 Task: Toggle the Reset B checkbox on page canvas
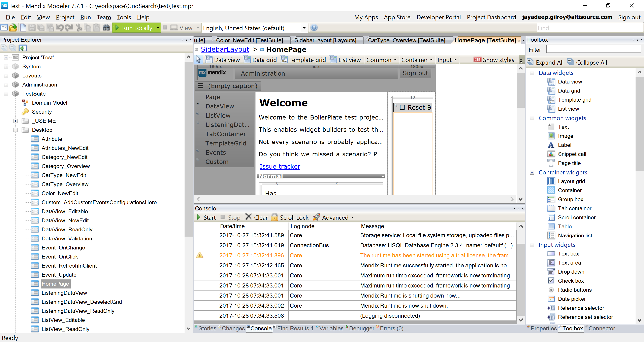click(402, 107)
